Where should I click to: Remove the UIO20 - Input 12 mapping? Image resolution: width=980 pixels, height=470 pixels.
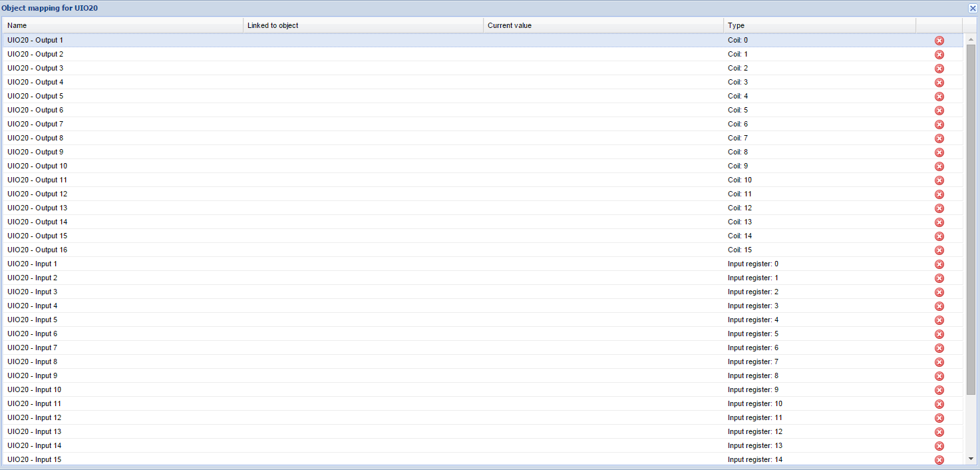point(939,418)
